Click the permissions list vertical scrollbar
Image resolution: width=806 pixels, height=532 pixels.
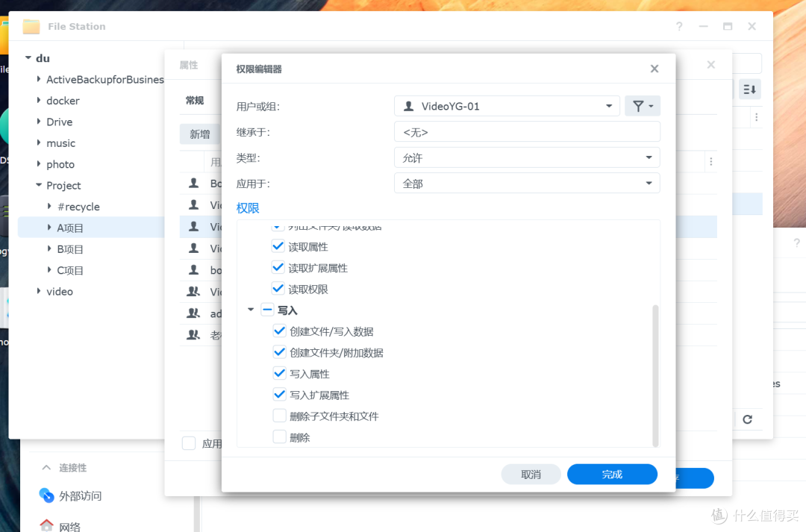(x=655, y=376)
